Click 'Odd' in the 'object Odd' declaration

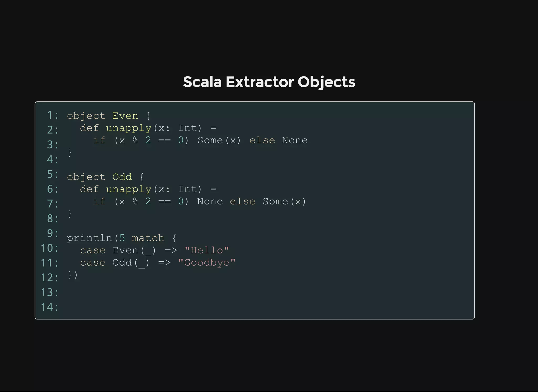coord(122,177)
